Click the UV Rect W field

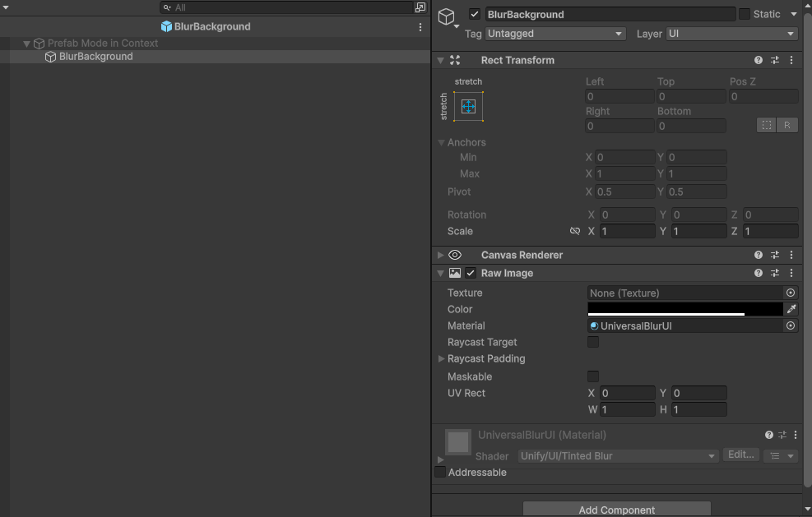tap(627, 409)
